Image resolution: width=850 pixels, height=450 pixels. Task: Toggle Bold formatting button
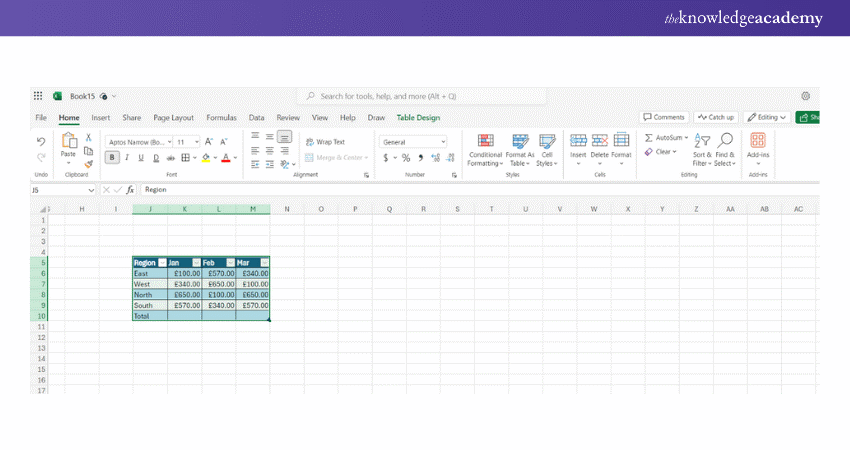pyautogui.click(x=112, y=158)
